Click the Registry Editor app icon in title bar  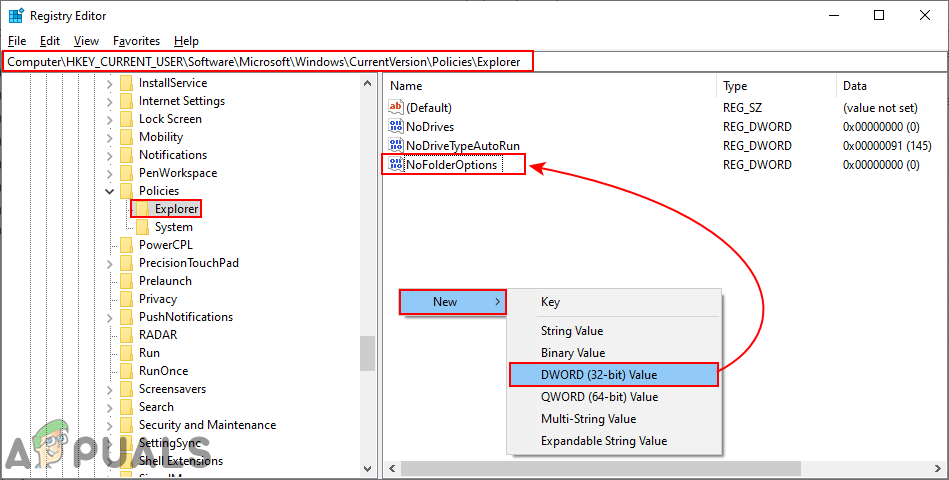click(15, 16)
